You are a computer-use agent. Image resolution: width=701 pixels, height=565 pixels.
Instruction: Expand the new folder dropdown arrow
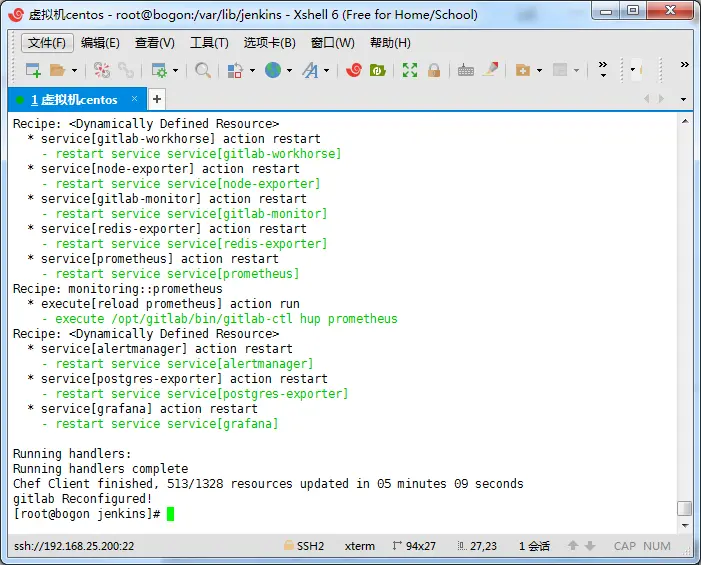[539, 71]
